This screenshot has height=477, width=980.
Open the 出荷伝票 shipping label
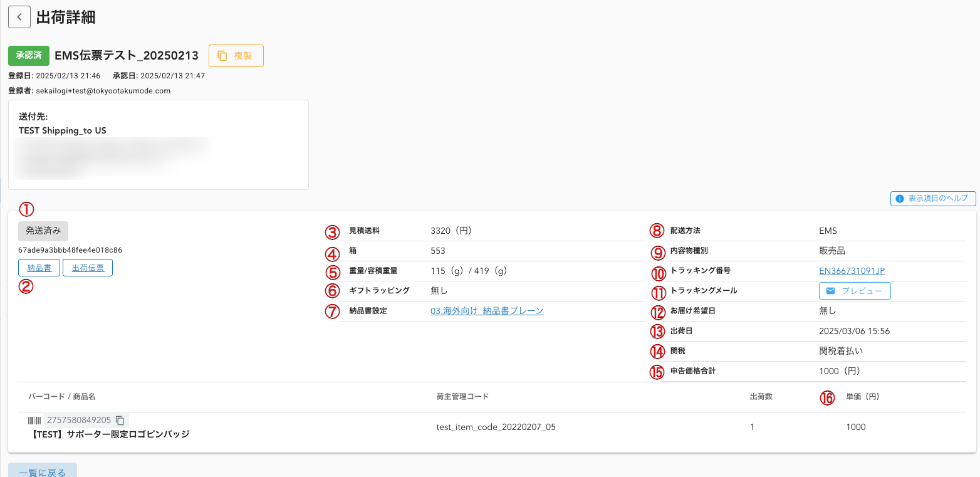tap(88, 268)
